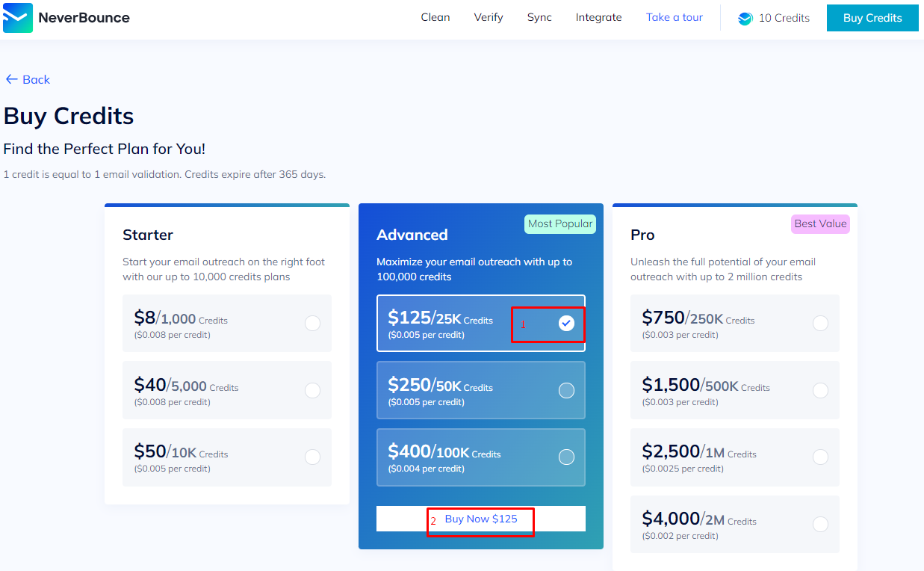
Task: Pick the $750 for 250K credits plan
Action: pos(820,323)
